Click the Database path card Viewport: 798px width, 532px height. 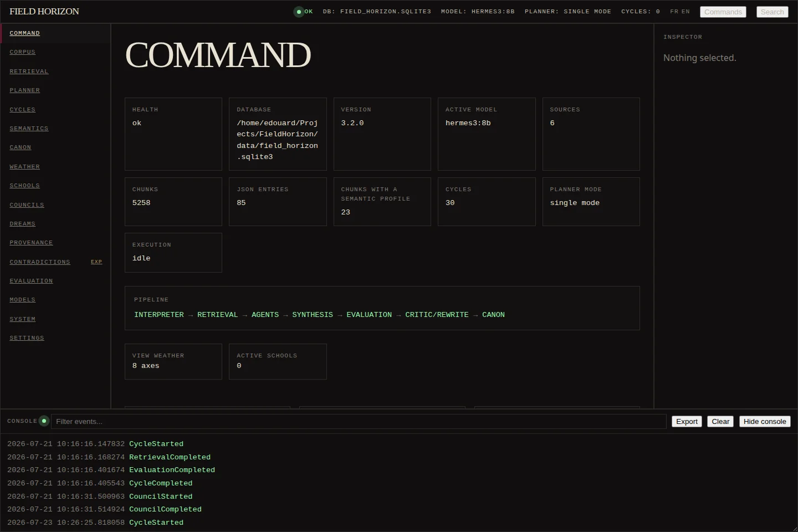click(x=278, y=134)
